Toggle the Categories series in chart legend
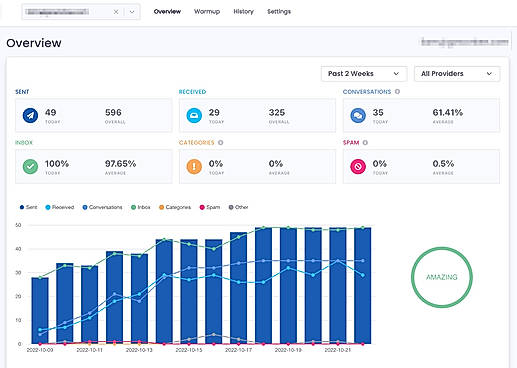 click(175, 207)
